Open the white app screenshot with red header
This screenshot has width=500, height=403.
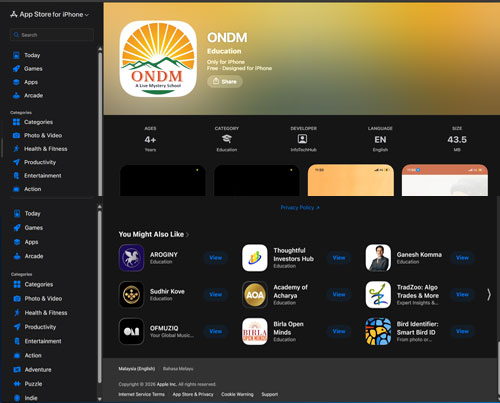445,180
